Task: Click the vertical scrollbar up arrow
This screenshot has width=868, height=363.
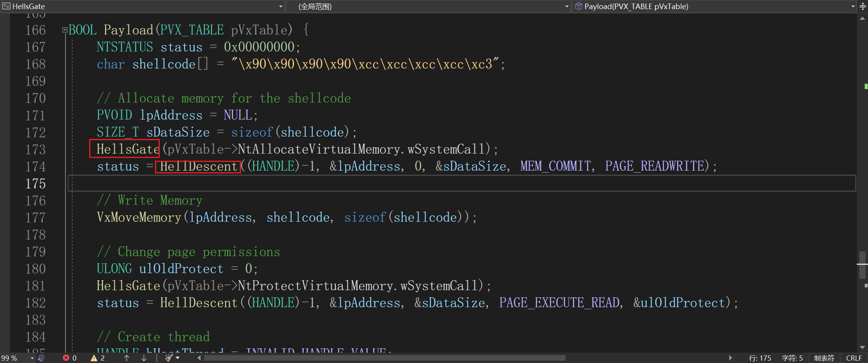Action: [x=862, y=19]
